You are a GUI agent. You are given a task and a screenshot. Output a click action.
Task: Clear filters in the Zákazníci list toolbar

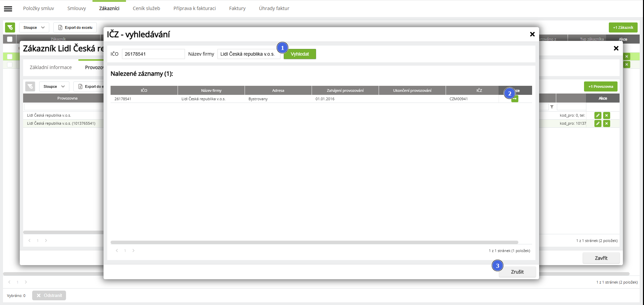(x=10, y=27)
